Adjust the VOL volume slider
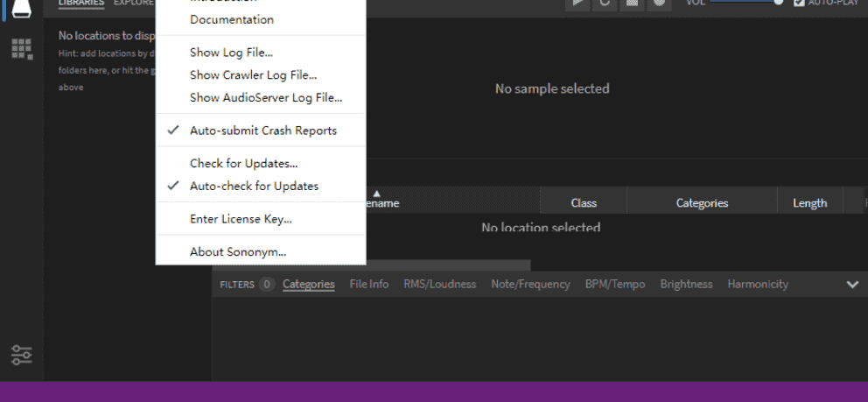Image resolution: width=868 pixels, height=402 pixels. click(746, 2)
